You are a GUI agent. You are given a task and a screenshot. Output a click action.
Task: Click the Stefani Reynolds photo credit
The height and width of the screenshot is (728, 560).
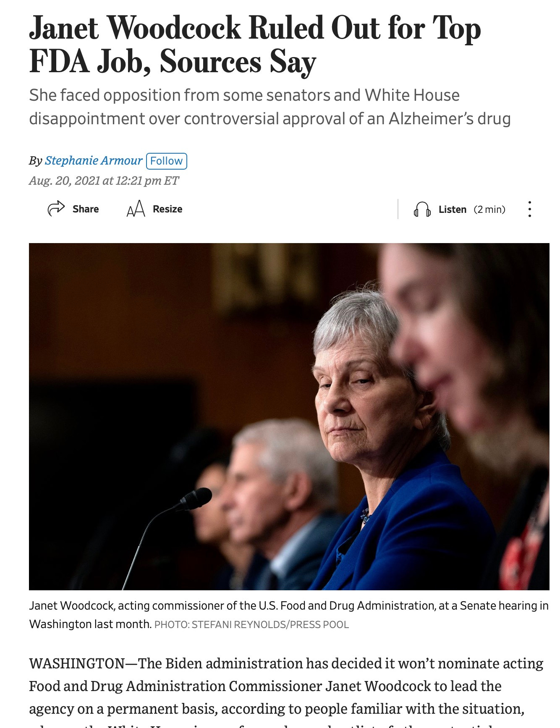(x=251, y=625)
